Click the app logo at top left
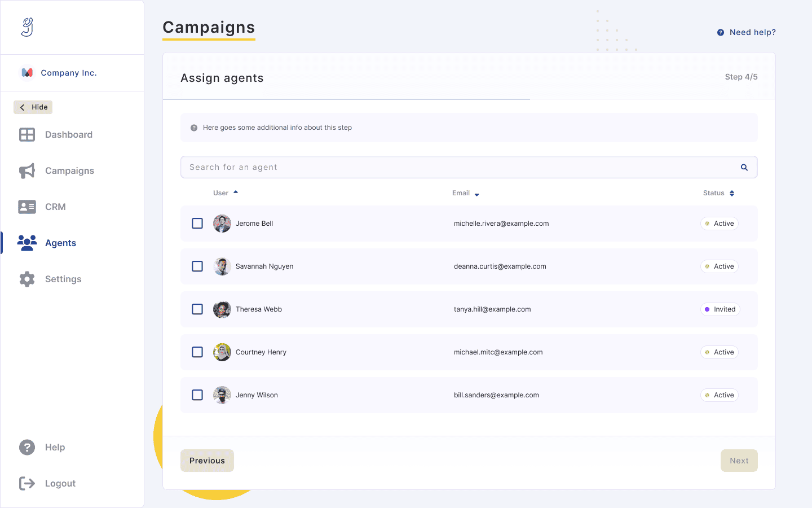The image size is (812, 508). 27,27
